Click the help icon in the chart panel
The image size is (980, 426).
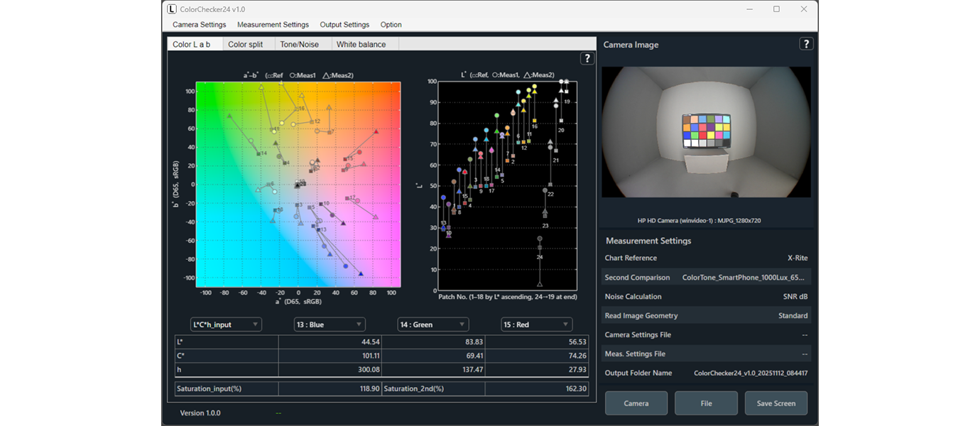(x=587, y=59)
